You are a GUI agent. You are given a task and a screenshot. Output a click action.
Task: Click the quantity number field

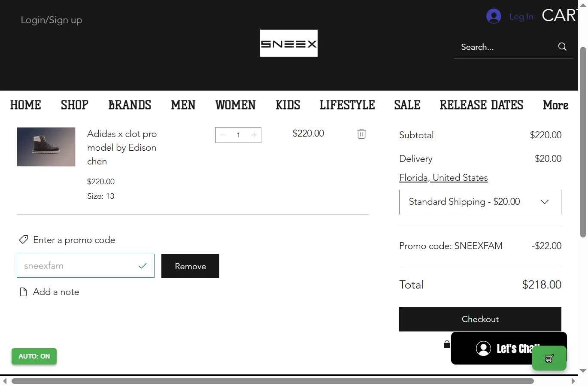[x=238, y=135]
